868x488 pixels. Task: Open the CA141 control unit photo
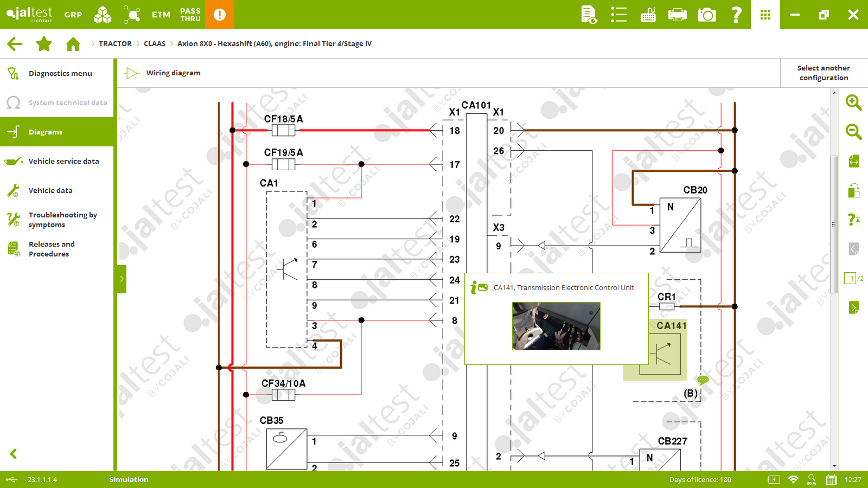pyautogui.click(x=556, y=326)
